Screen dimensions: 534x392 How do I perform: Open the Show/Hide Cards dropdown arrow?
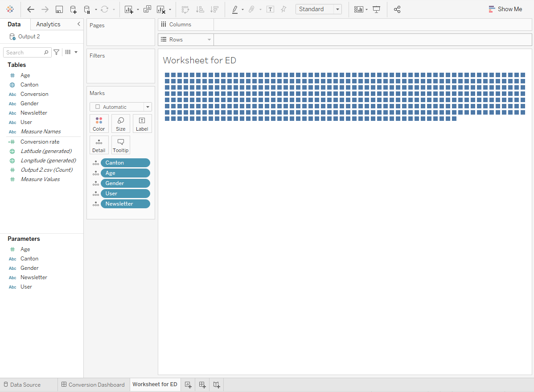pyautogui.click(x=366, y=9)
